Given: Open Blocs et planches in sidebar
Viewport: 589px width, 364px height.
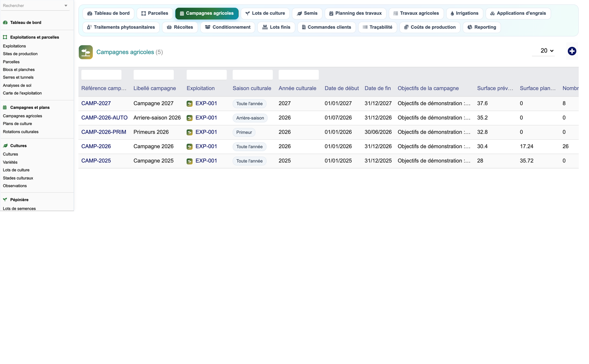Looking at the screenshot, I should (19, 70).
